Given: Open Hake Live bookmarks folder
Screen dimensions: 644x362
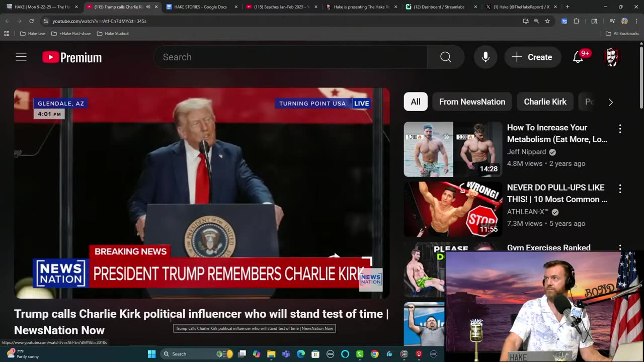Looking at the screenshot, I should pyautogui.click(x=32, y=34).
